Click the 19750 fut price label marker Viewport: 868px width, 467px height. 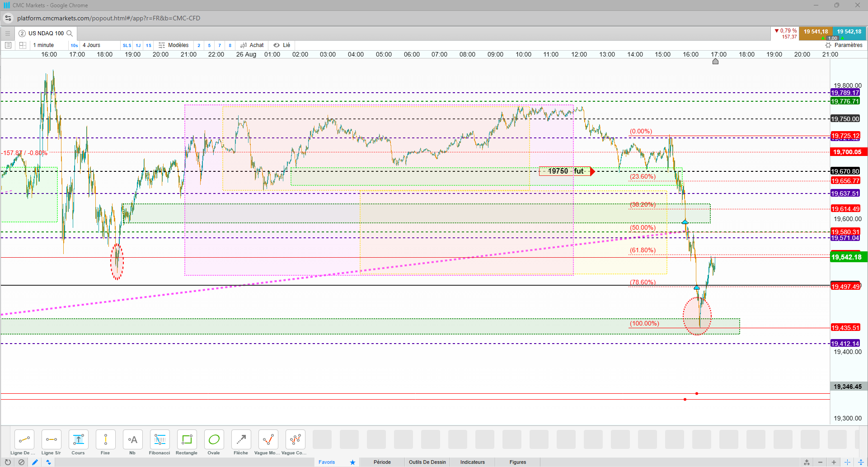pyautogui.click(x=567, y=171)
